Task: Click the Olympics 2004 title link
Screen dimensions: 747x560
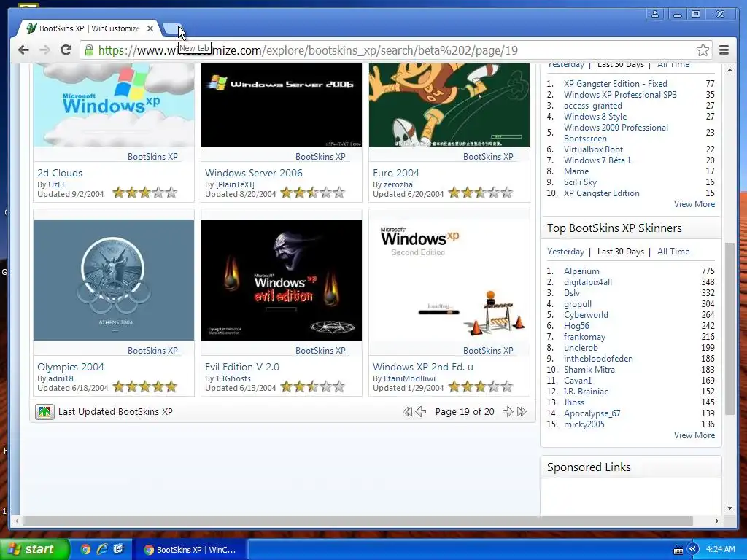Action: point(71,367)
